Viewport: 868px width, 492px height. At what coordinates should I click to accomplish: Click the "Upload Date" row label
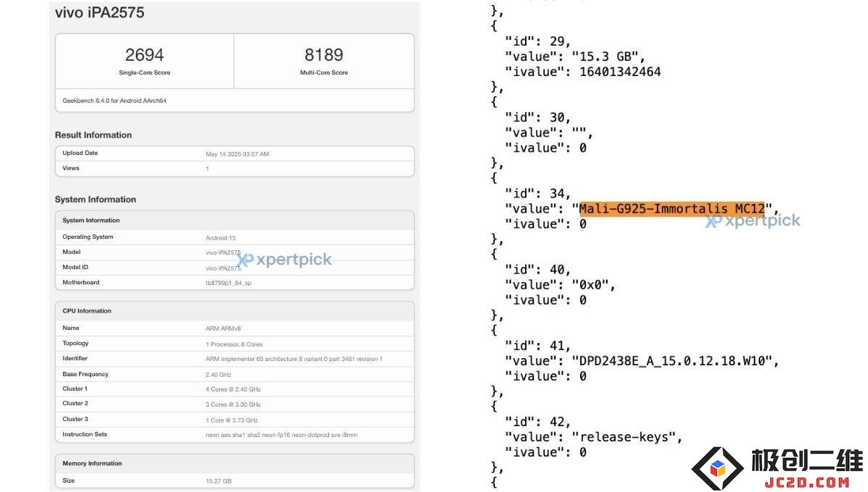[x=80, y=153]
